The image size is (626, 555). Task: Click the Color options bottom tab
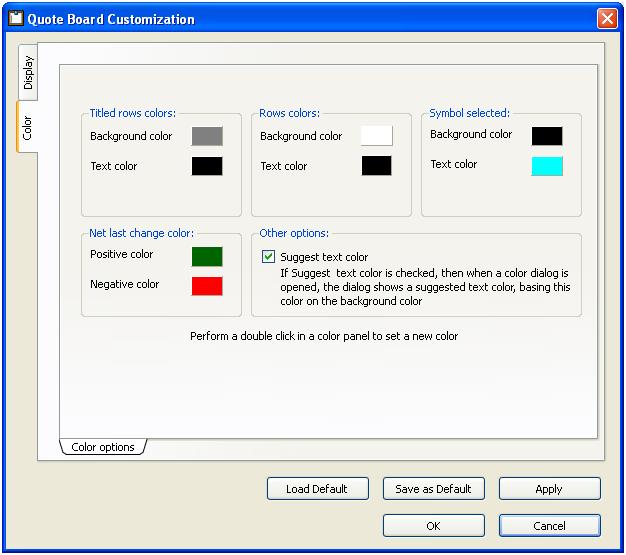103,447
